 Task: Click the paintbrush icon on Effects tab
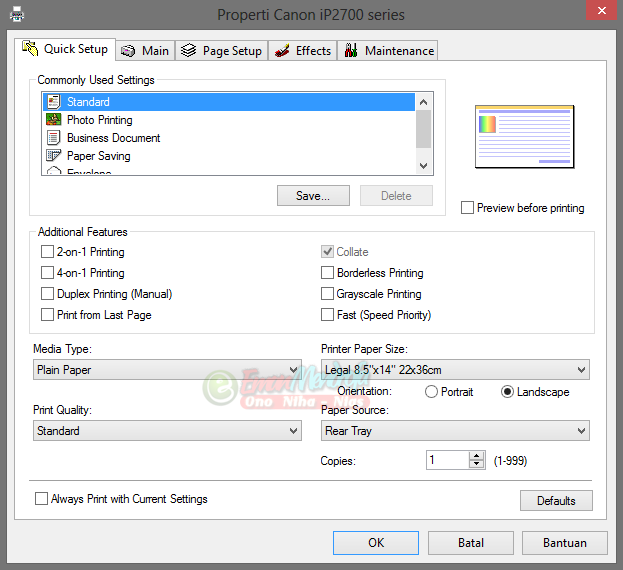[x=282, y=50]
